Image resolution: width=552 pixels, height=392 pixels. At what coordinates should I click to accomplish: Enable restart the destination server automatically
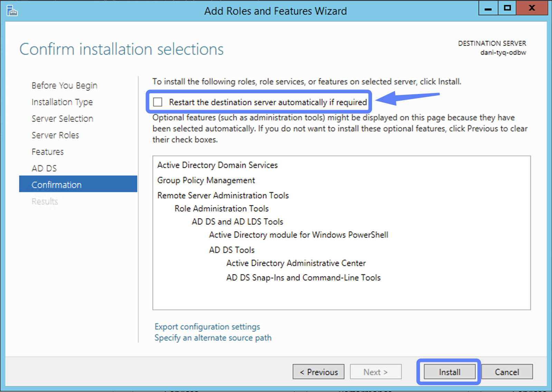tap(158, 102)
